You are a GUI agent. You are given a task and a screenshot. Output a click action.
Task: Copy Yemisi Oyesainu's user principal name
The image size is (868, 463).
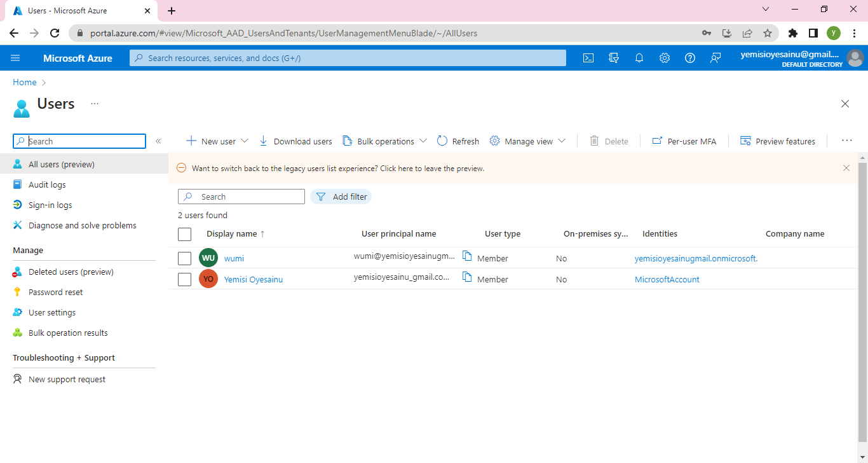pyautogui.click(x=467, y=277)
